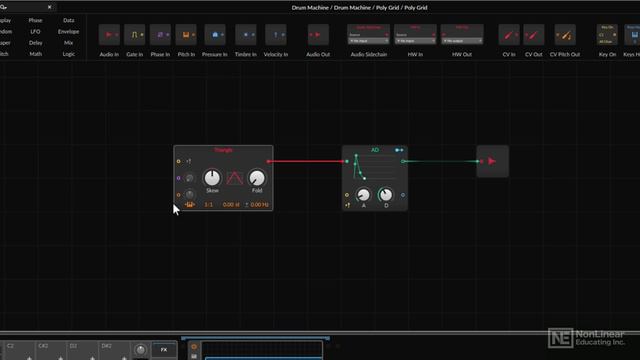Click the search magnifier icon
640x360 pixels.
coord(4,7)
